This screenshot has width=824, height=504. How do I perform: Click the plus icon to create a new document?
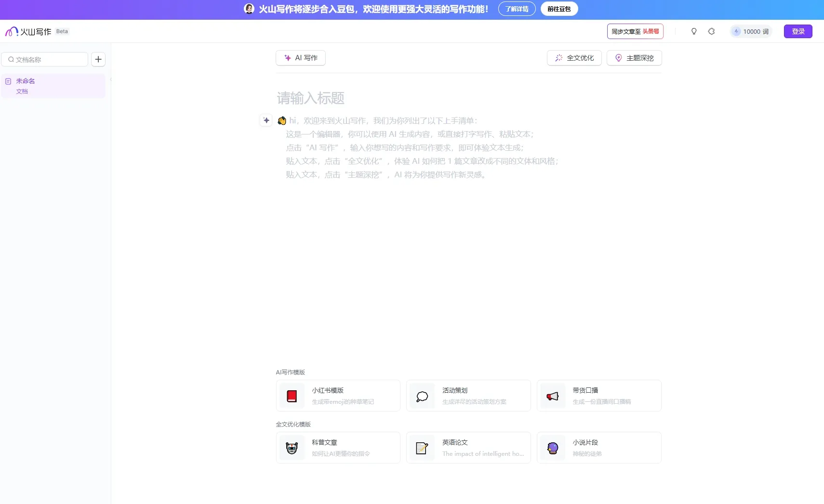point(98,59)
